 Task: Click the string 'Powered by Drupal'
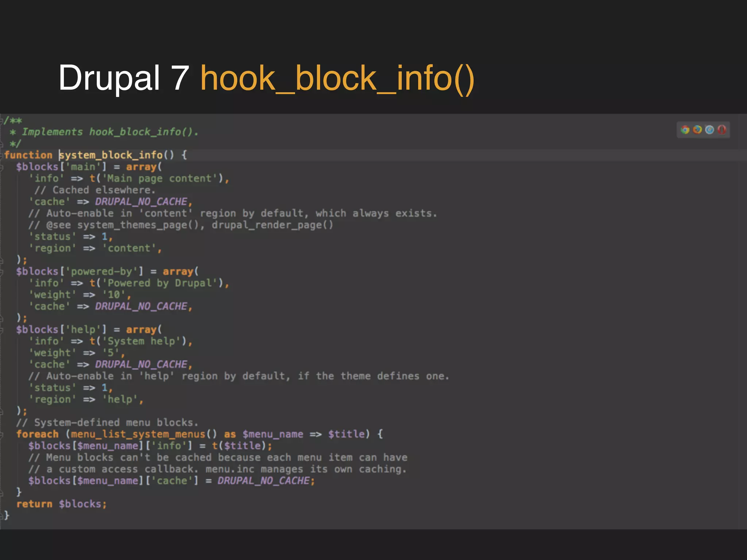(159, 283)
